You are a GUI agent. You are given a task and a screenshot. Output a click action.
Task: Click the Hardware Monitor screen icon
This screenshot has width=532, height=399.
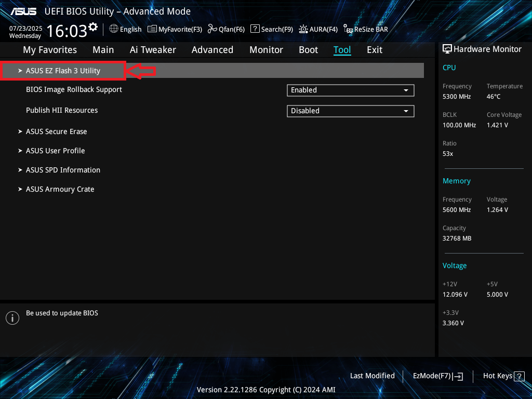point(447,49)
